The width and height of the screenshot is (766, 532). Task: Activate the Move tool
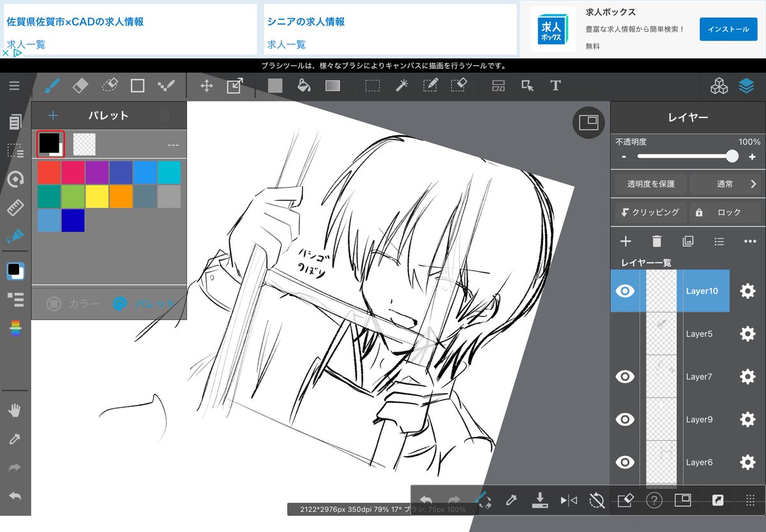pyautogui.click(x=206, y=85)
